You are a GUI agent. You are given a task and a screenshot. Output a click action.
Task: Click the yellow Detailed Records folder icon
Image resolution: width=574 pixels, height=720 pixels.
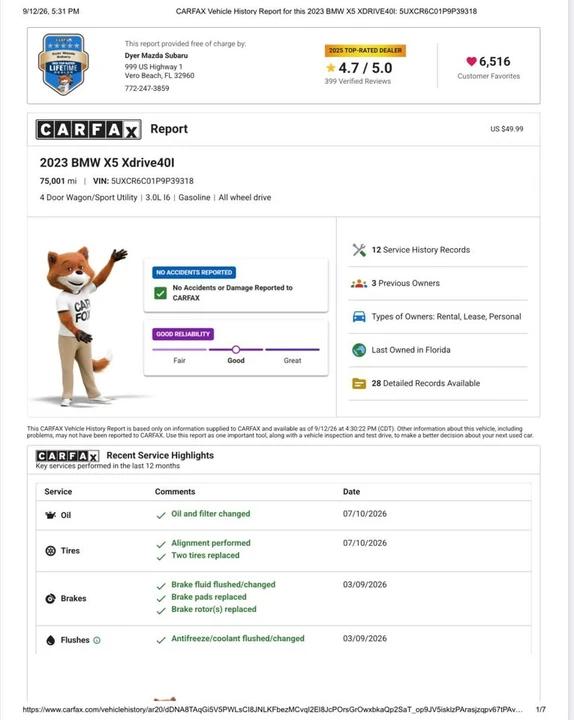click(359, 383)
